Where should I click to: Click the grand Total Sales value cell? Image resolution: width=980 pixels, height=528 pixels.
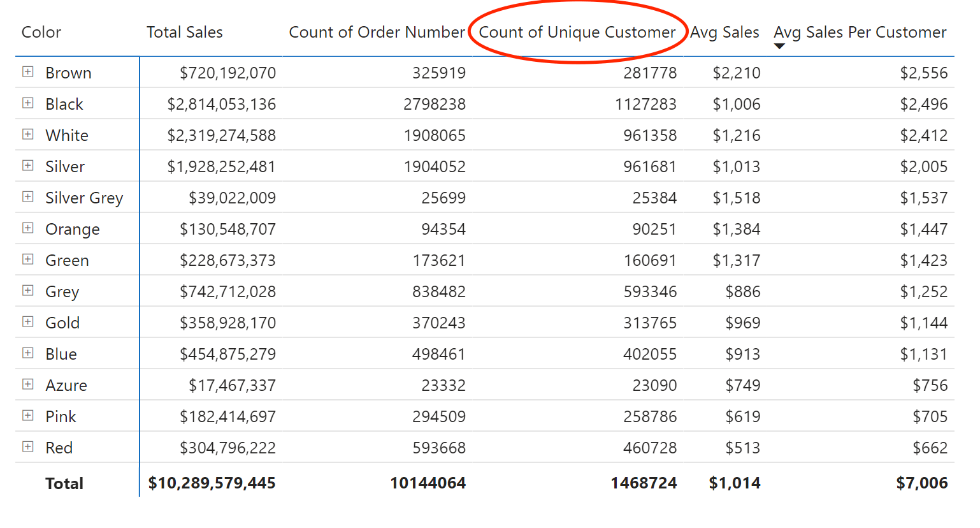click(x=213, y=483)
